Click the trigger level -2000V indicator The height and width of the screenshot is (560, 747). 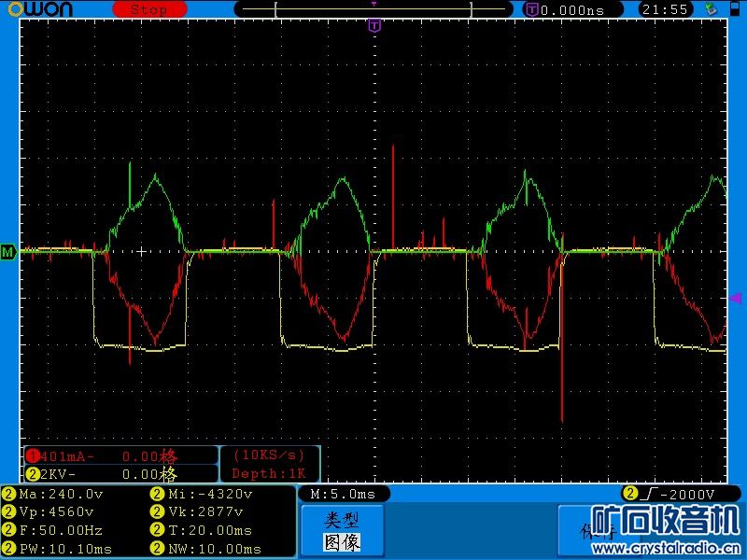[x=669, y=494]
